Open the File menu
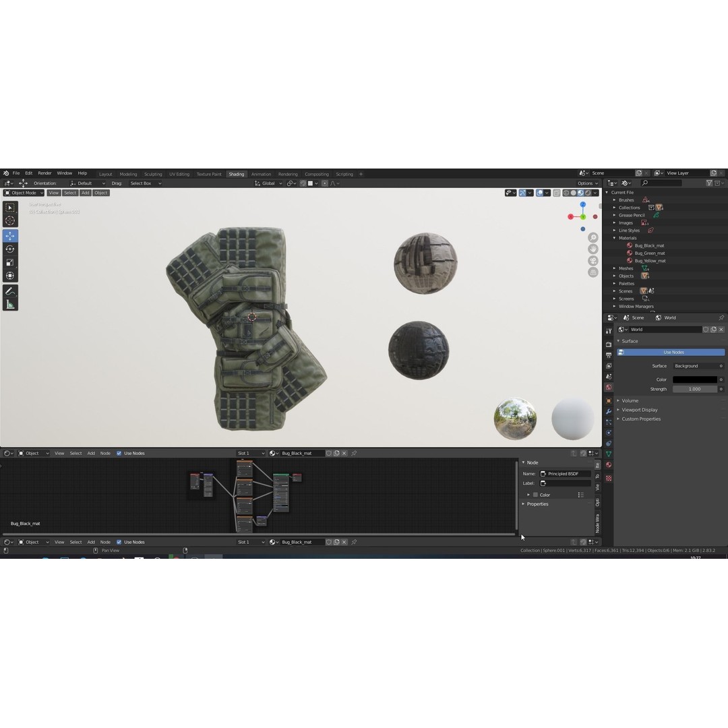This screenshot has height=728, width=728. (x=16, y=173)
